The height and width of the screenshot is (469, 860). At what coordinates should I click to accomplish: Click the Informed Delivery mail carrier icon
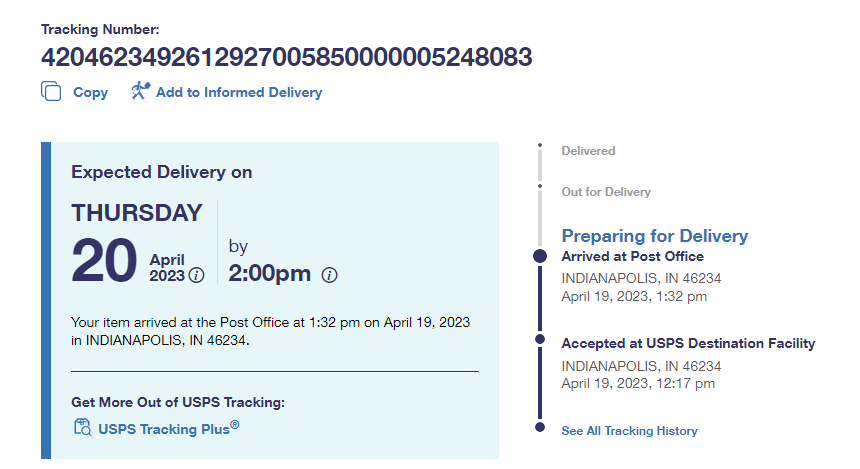click(x=140, y=91)
